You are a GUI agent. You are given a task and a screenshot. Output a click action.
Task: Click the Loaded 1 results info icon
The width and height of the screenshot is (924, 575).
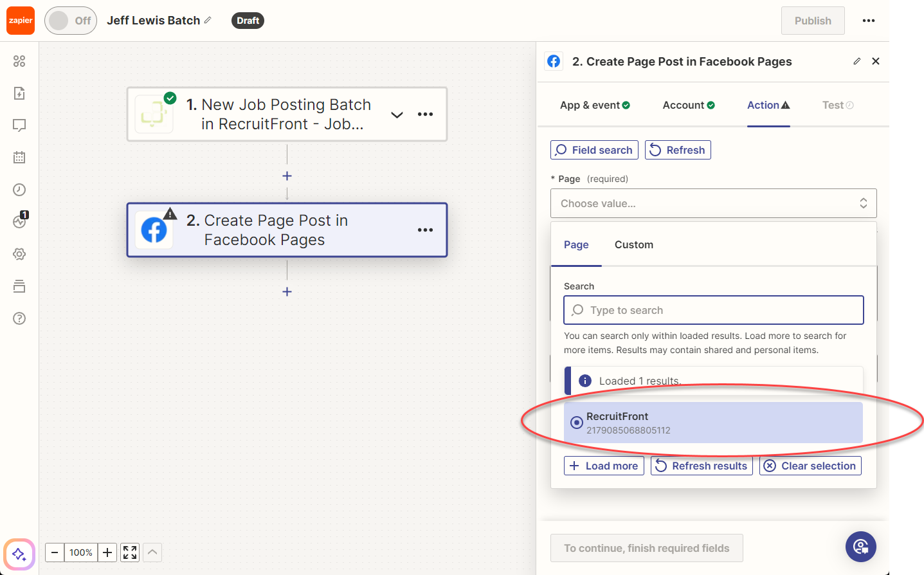tap(585, 381)
